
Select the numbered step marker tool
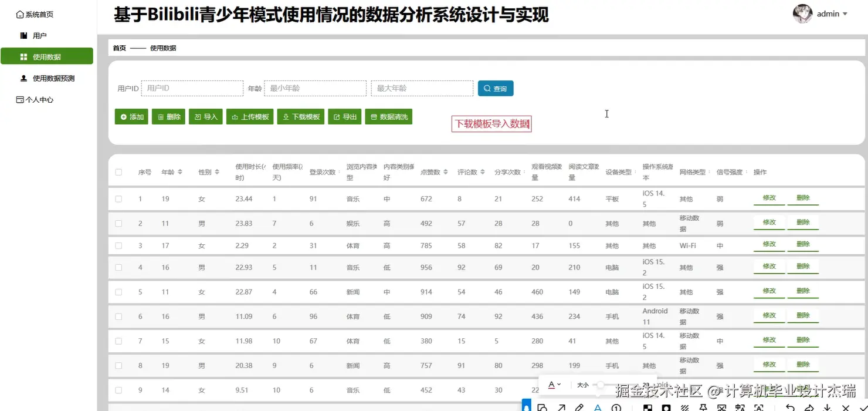click(x=616, y=407)
